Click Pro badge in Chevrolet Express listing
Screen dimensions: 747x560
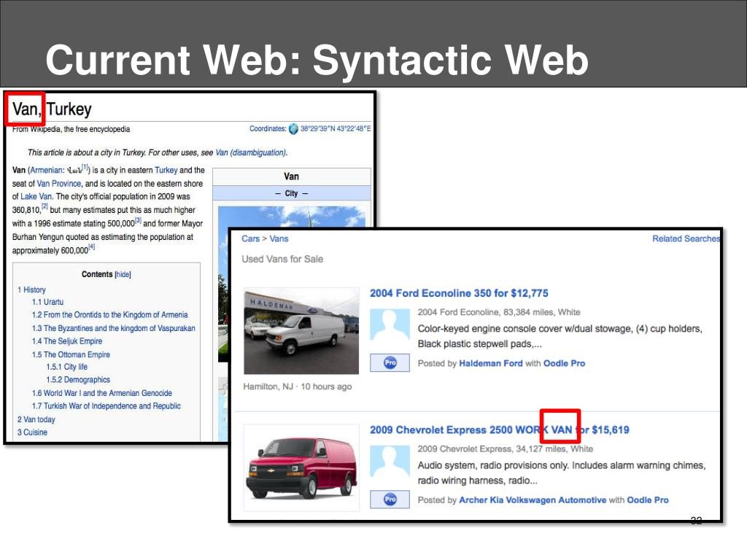point(390,499)
